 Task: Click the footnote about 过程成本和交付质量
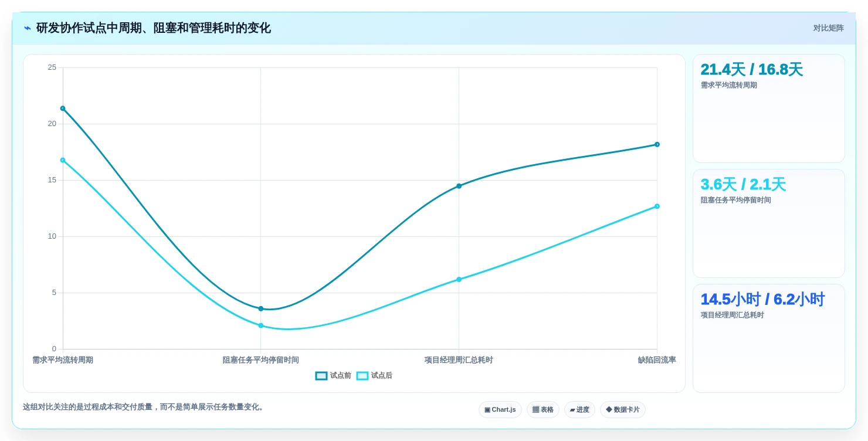click(144, 407)
